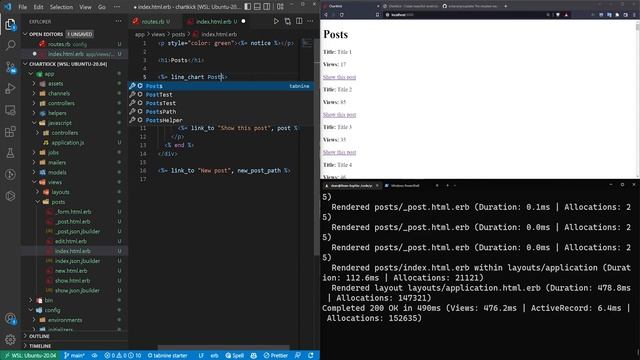Open Source Control view in activity bar
The image size is (640, 360).
tap(10, 67)
